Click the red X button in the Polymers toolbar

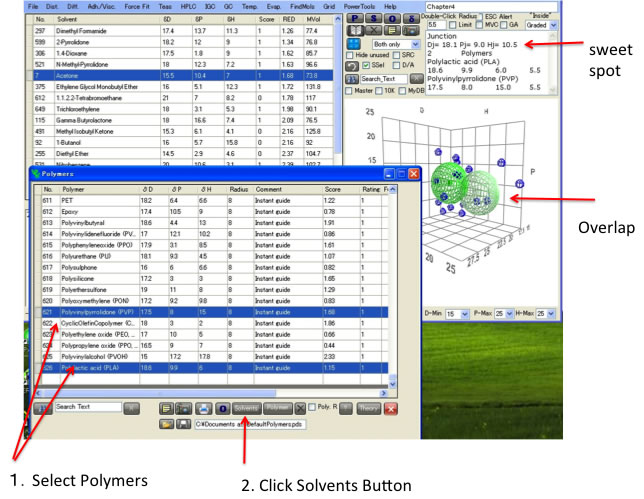coord(391,409)
